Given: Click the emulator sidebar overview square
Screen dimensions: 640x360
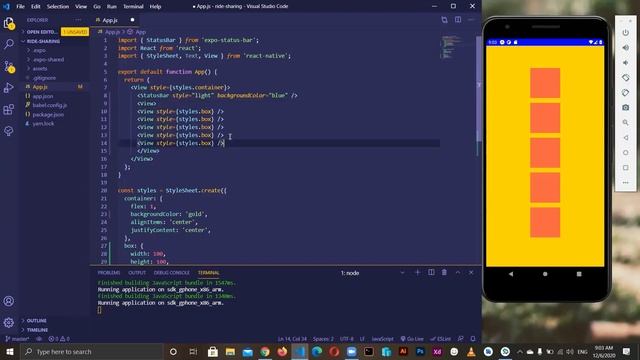Looking at the screenshot, I should pyautogui.click(x=625, y=168).
